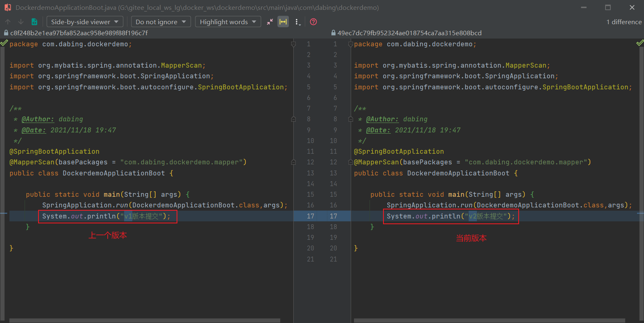Click left gutter line number 21
Image resolution: width=644 pixels, height=323 pixels.
pos(311,259)
